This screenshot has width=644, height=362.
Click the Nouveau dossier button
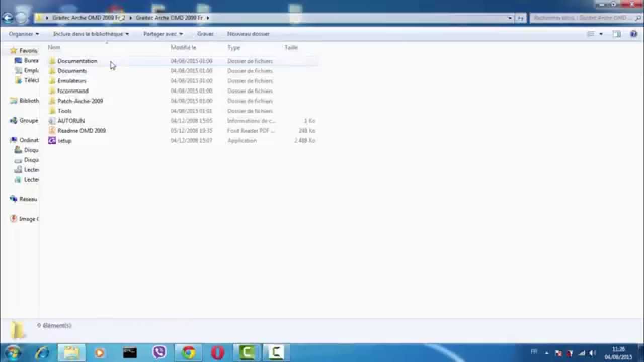(x=248, y=34)
